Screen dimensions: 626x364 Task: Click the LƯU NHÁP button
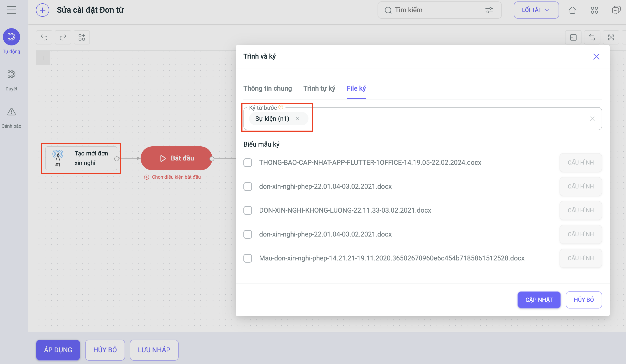coord(154,350)
